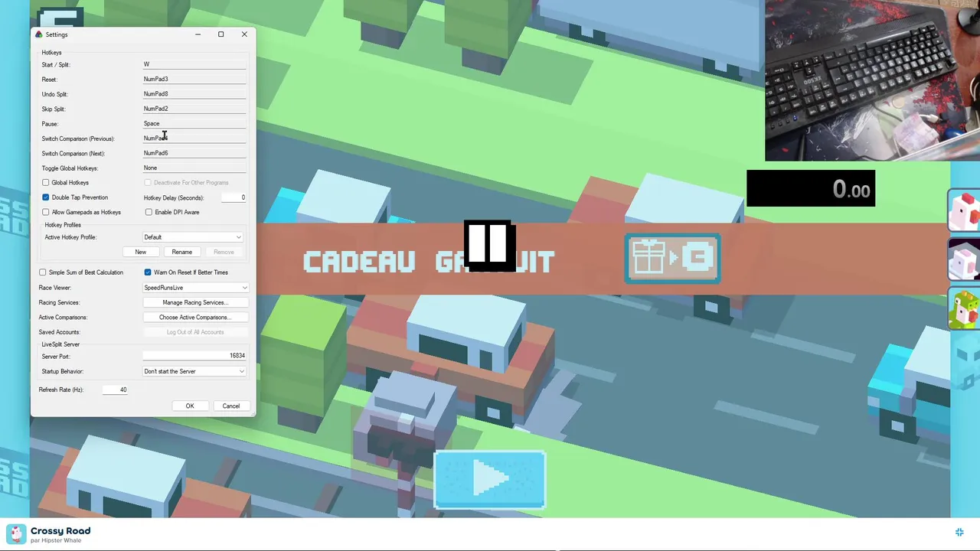Viewport: 980px width, 551px height.
Task: Select the grey-pink chicken character thumbnail
Action: 965,259
